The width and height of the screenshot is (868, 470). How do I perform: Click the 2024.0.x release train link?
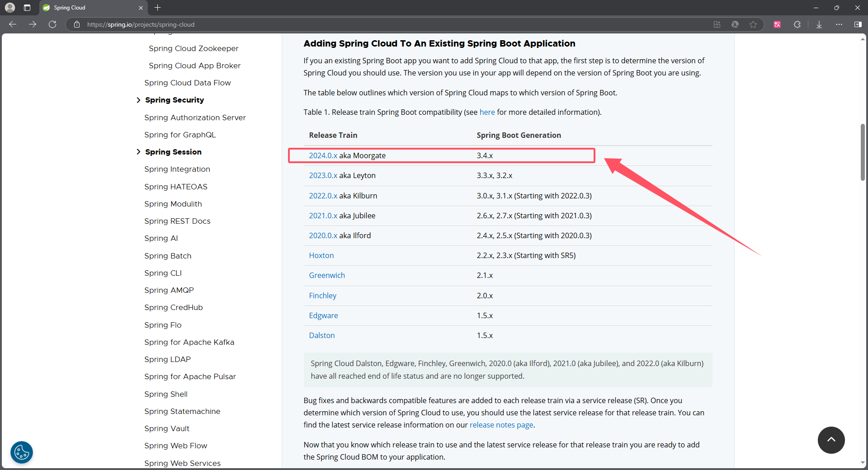coord(323,155)
